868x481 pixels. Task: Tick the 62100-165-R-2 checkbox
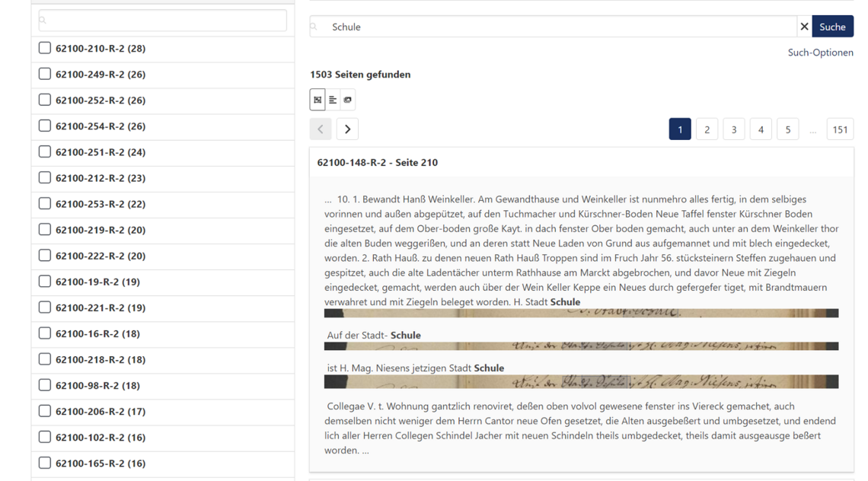(x=45, y=463)
